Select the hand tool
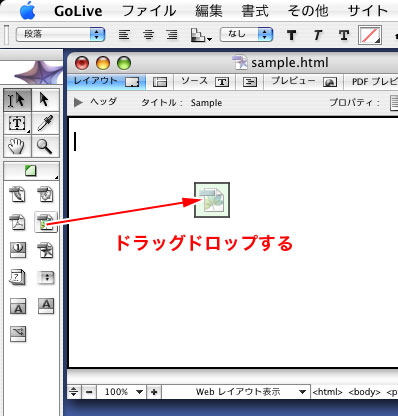The width and height of the screenshot is (398, 416). (17, 146)
